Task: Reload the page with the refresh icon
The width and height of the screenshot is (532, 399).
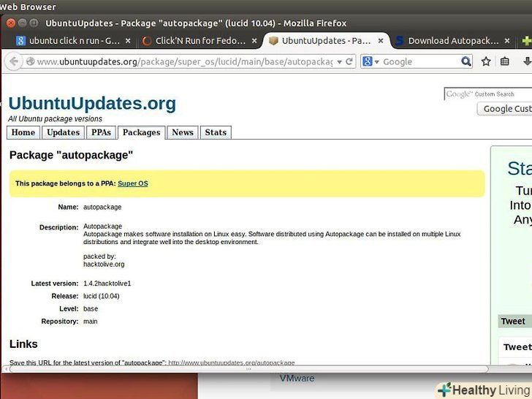Action: point(349,61)
